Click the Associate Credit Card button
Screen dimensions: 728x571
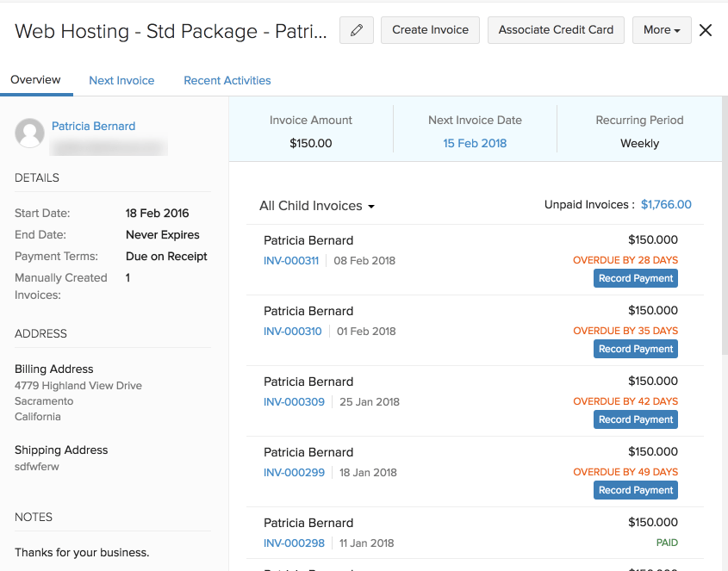tap(556, 30)
